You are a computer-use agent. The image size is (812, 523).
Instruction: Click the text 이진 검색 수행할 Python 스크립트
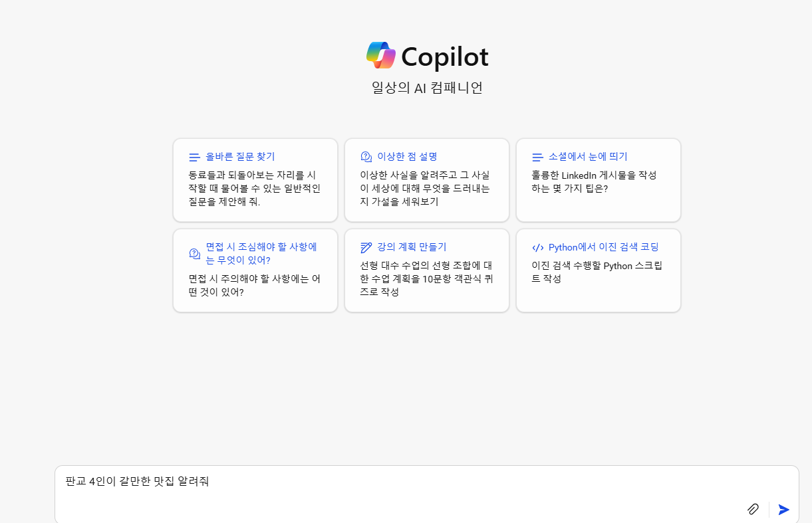point(597,272)
